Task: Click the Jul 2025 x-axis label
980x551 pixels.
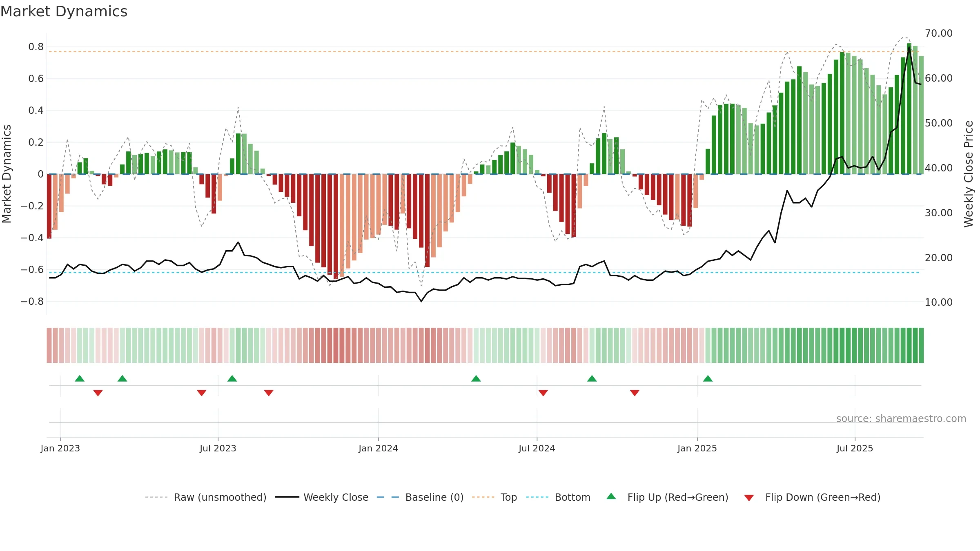Action: point(855,448)
